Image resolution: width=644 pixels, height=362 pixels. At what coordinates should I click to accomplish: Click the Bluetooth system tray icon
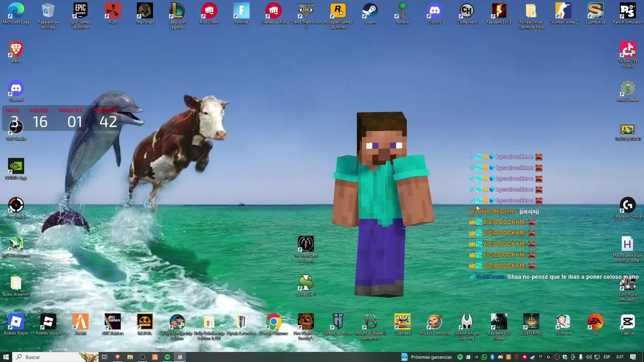click(493, 357)
